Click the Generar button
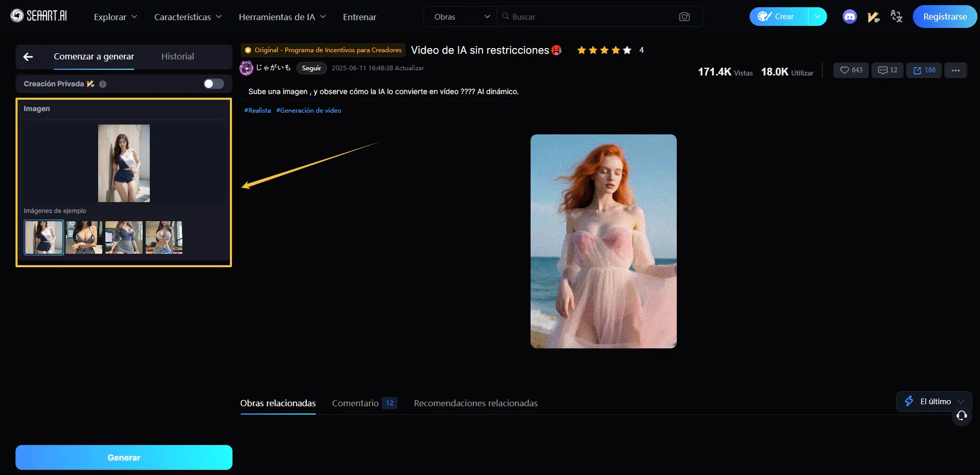This screenshot has height=475, width=980. click(x=123, y=457)
